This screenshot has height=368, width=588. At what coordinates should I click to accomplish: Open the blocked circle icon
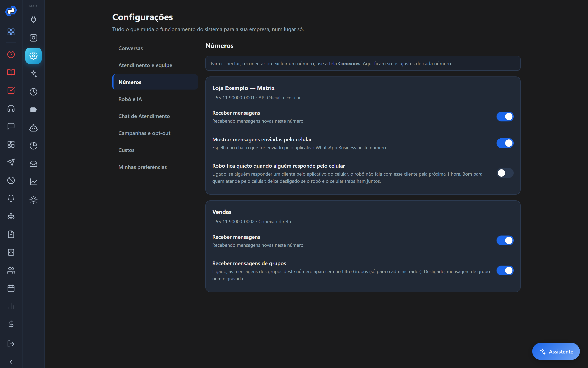[11, 180]
